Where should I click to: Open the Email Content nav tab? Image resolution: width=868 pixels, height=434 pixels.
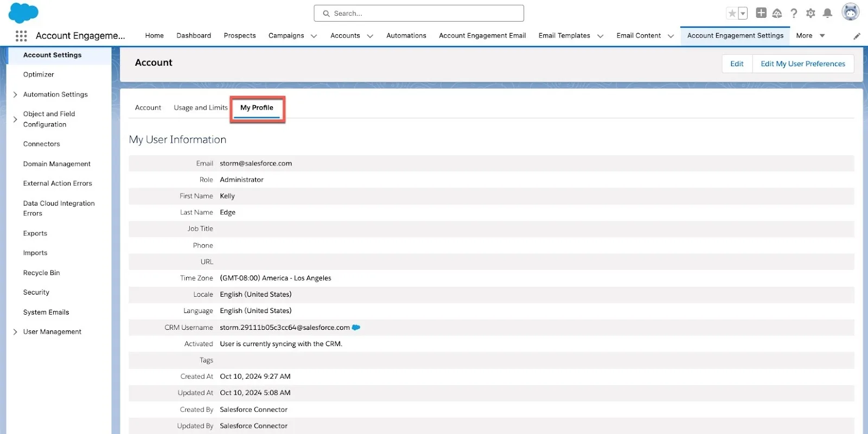639,36
